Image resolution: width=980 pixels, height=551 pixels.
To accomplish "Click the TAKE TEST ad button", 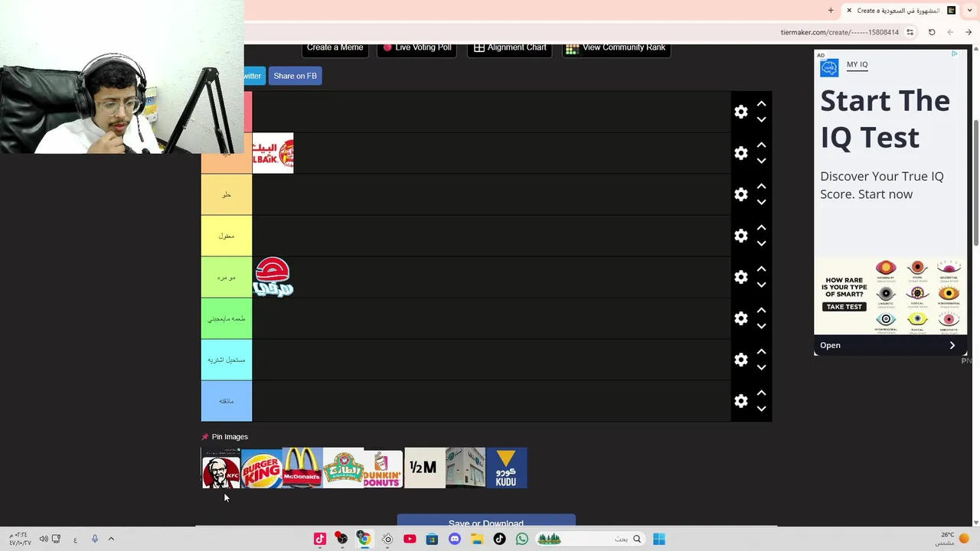I will tap(844, 307).
